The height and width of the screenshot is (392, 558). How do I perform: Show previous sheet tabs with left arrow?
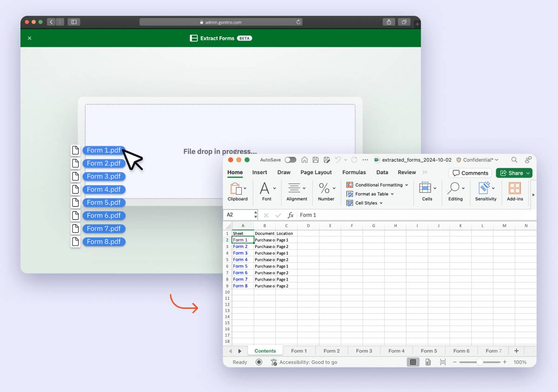231,351
